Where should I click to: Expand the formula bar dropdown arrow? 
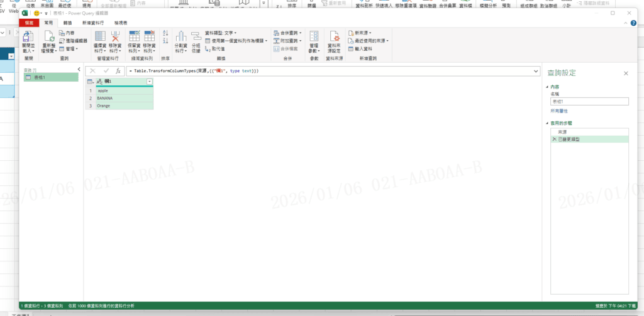(536, 71)
